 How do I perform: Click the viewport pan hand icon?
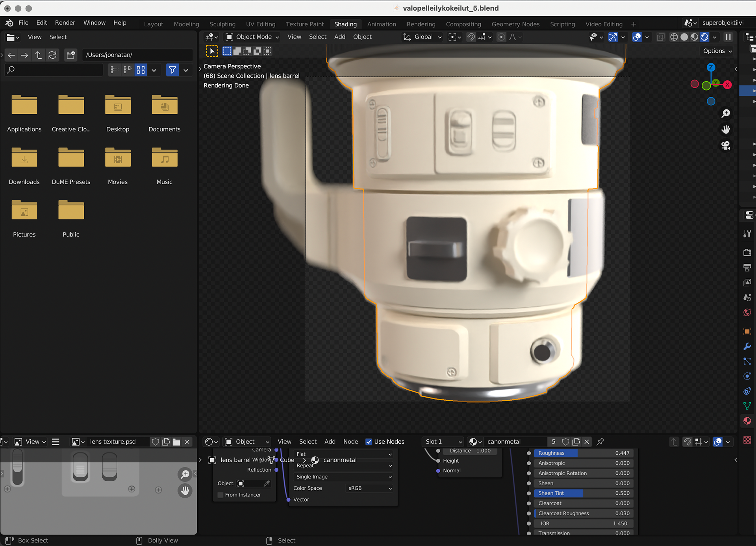click(726, 130)
